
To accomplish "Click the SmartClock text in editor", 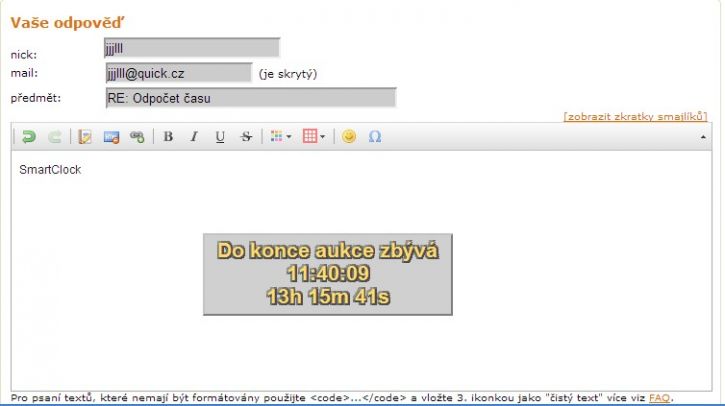I will coord(50,170).
